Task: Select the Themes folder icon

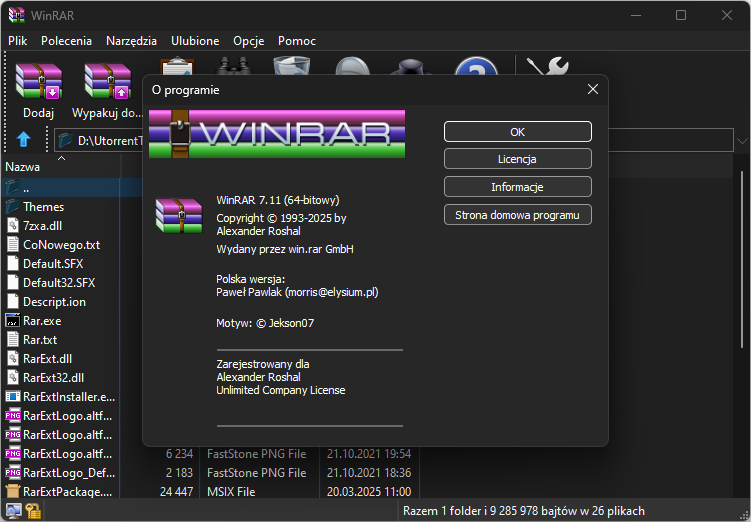Action: click(13, 206)
